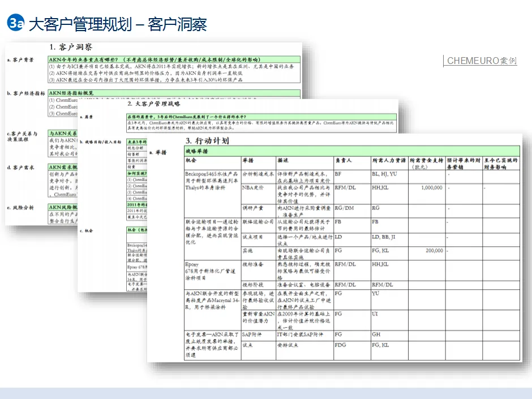Image resolution: width=532 pixels, height=399 pixels.
Task: Click the green 战略举措 table banner
Action: point(352,151)
